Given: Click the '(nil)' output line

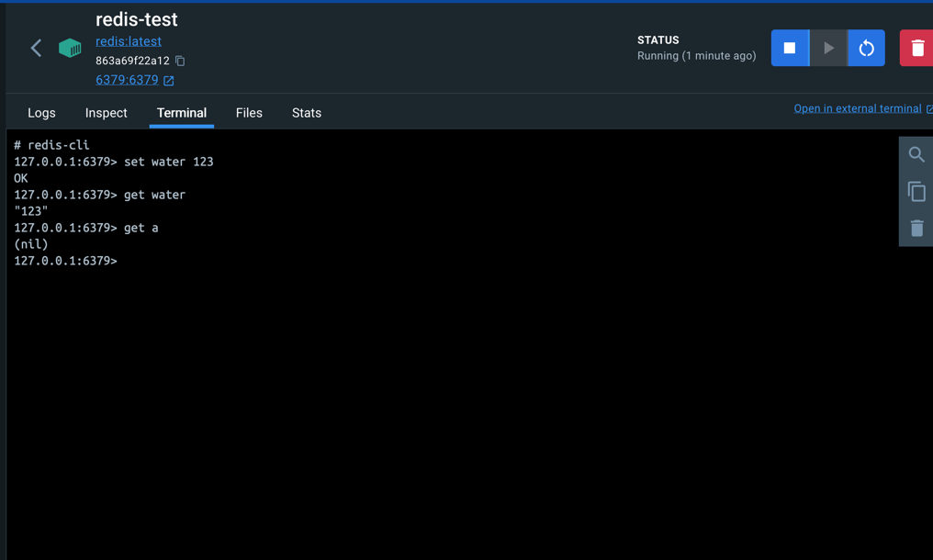Looking at the screenshot, I should click(x=31, y=244).
